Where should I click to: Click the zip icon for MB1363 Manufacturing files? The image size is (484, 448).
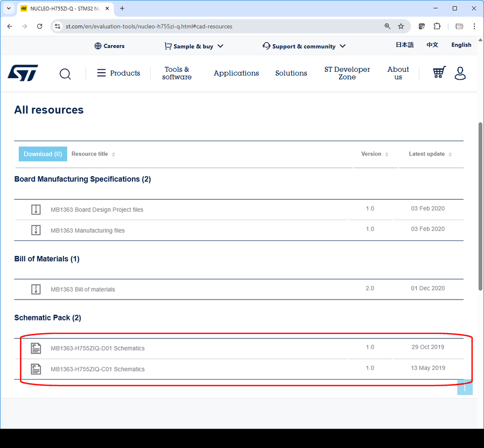36,230
